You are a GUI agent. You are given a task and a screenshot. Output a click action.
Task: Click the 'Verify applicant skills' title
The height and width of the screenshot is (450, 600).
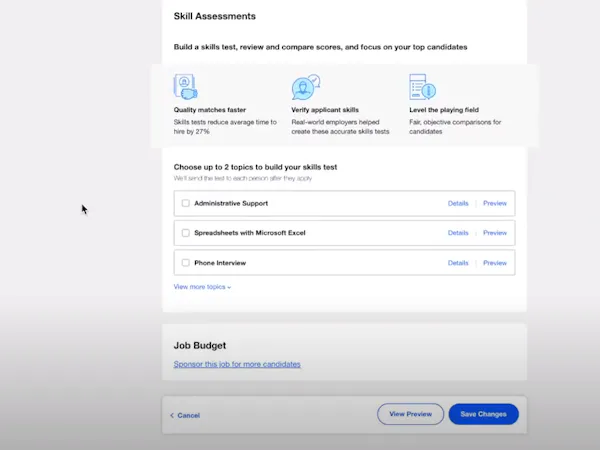pyautogui.click(x=325, y=110)
